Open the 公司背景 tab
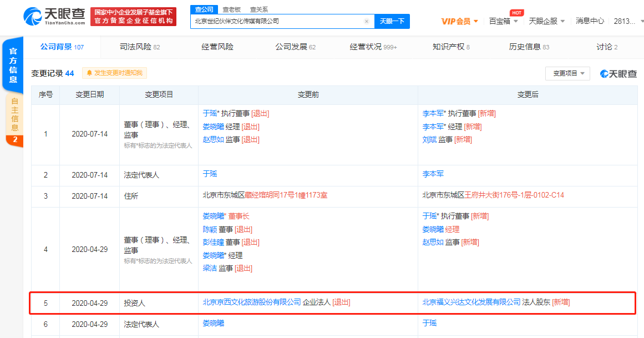The width and height of the screenshot is (644, 338). click(x=62, y=47)
